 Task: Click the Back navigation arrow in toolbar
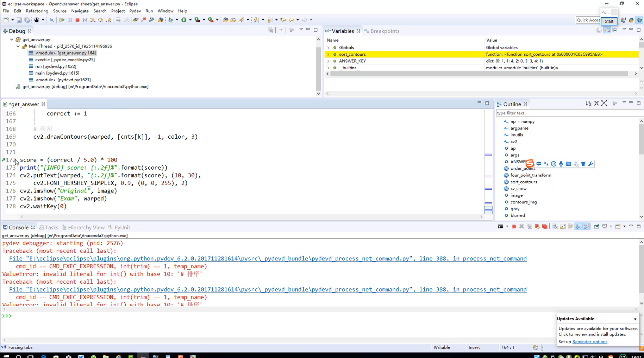pos(291,20)
